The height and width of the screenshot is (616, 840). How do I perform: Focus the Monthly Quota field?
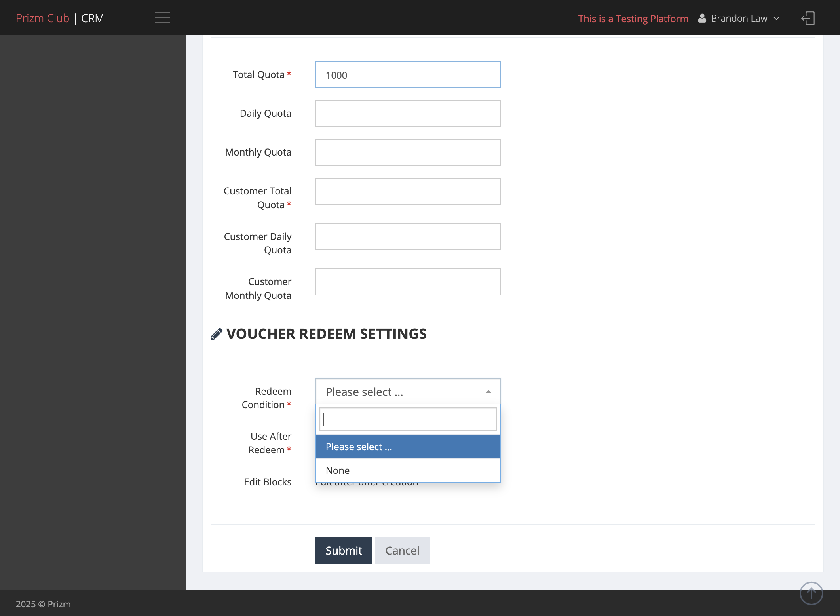[x=408, y=152]
